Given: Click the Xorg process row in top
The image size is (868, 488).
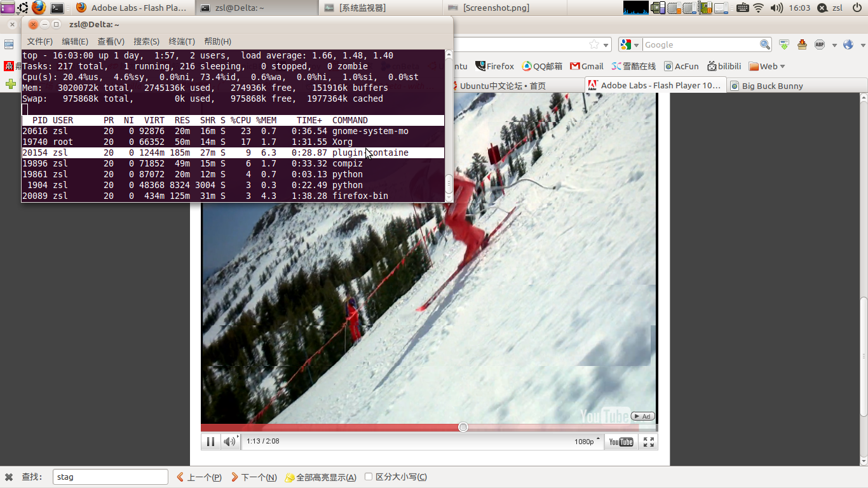Looking at the screenshot, I should point(233,142).
